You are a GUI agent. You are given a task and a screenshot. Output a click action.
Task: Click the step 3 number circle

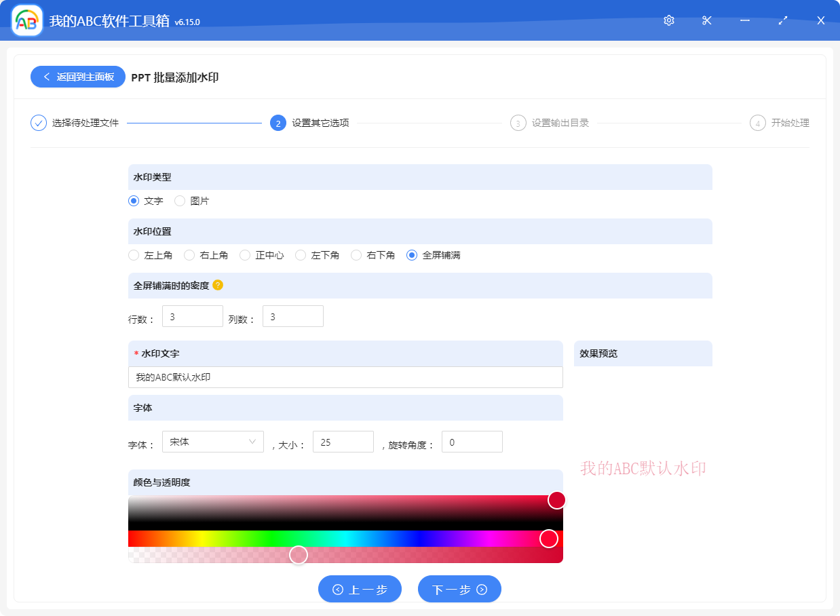click(x=518, y=123)
